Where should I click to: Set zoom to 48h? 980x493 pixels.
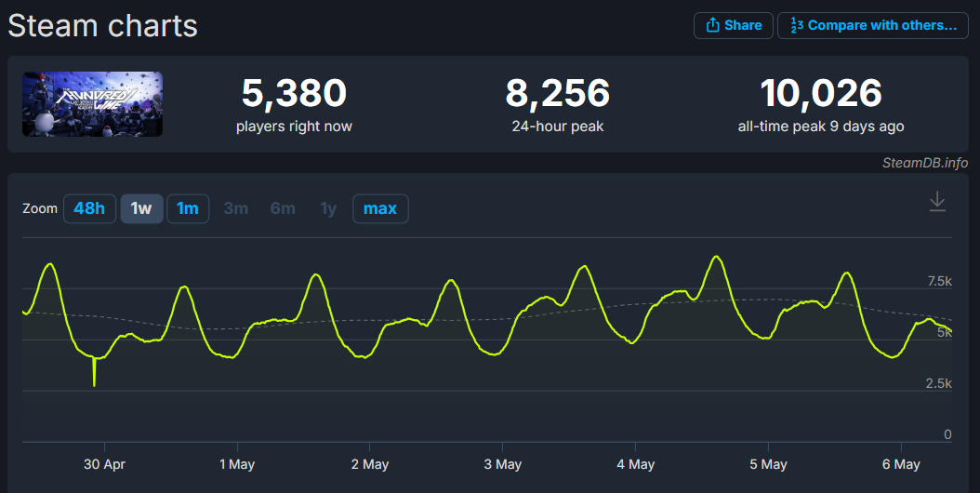click(89, 208)
